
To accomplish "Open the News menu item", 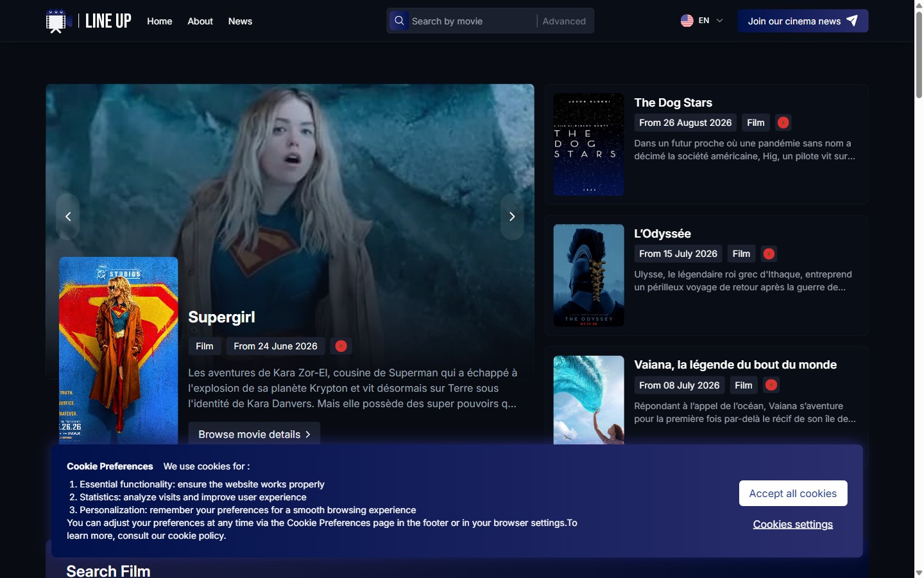I will [240, 21].
